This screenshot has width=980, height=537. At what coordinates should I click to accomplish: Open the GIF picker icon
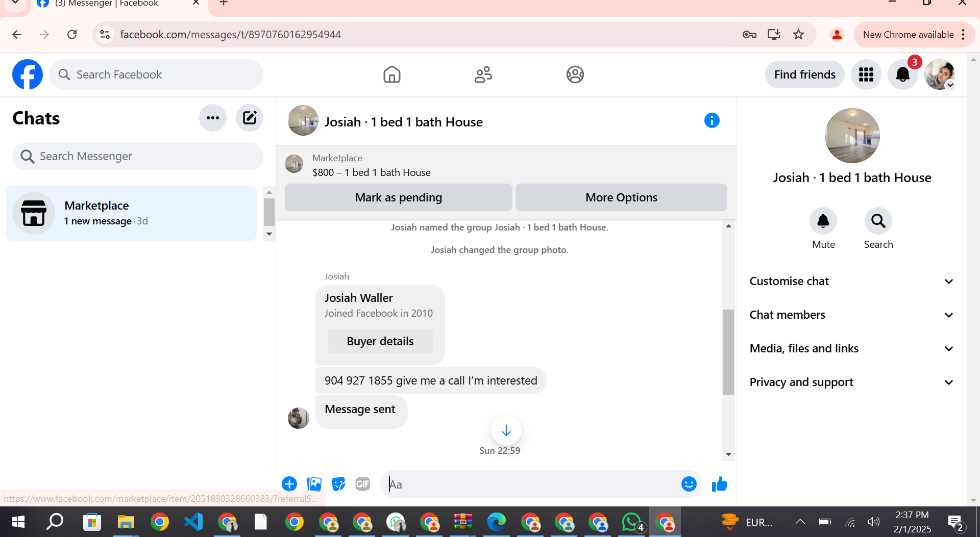(363, 484)
